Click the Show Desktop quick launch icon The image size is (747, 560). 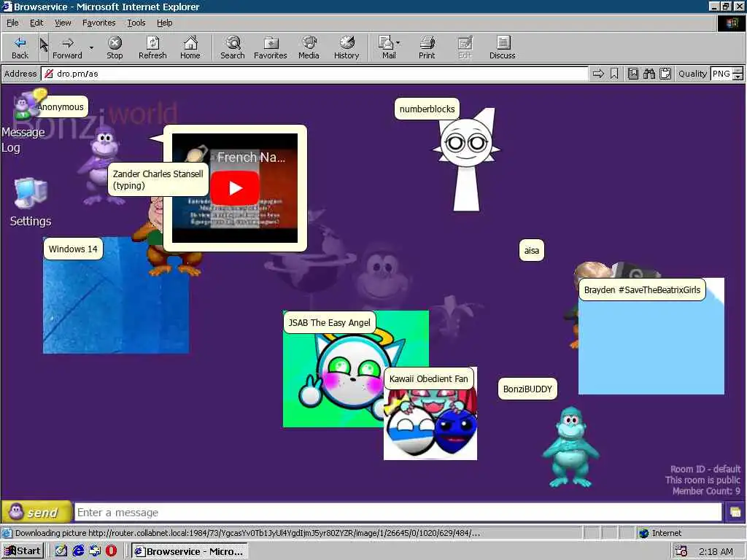(61, 551)
